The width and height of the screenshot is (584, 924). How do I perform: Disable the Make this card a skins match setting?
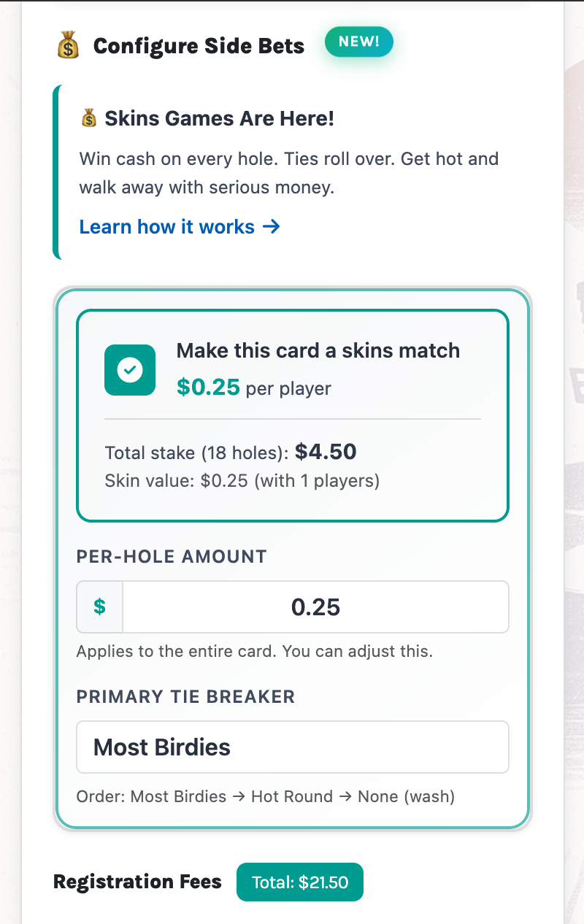pyautogui.click(x=129, y=370)
